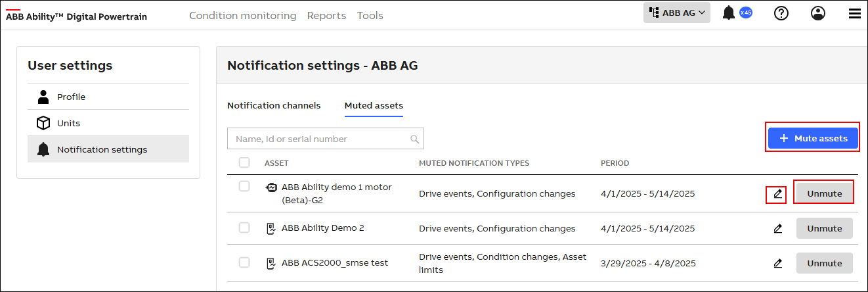This screenshot has width=868, height=292.
Task: Select the ABB ACS2000_smse test checkbox
Action: coord(244,262)
